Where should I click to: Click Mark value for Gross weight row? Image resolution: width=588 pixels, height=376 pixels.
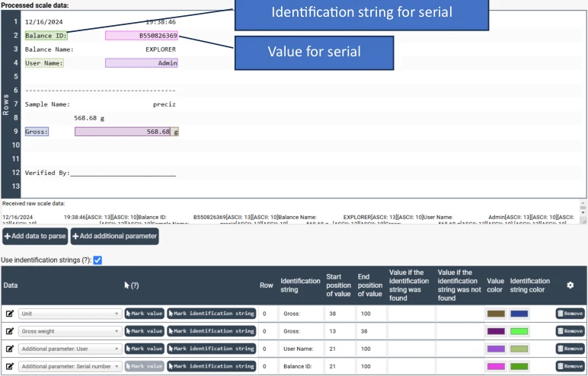[145, 331]
